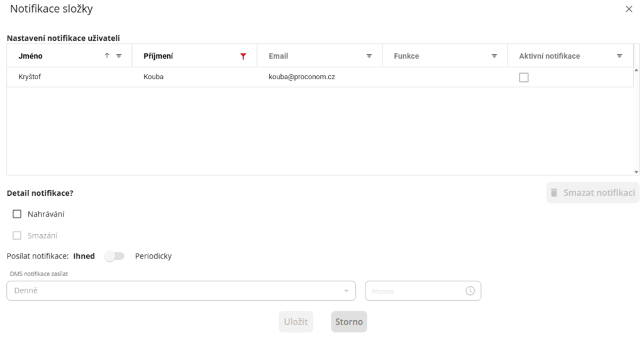The image size is (644, 341).
Task: Click the sort arrow in Jméno column
Action: click(107, 56)
